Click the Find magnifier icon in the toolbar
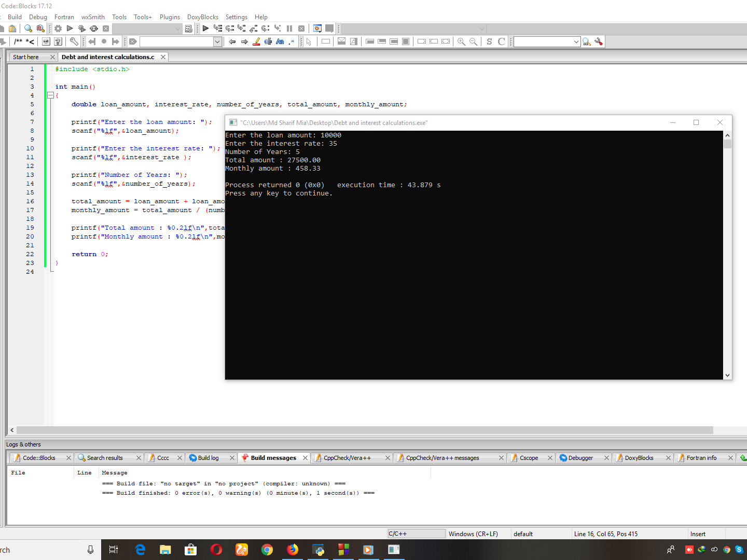 [28, 29]
